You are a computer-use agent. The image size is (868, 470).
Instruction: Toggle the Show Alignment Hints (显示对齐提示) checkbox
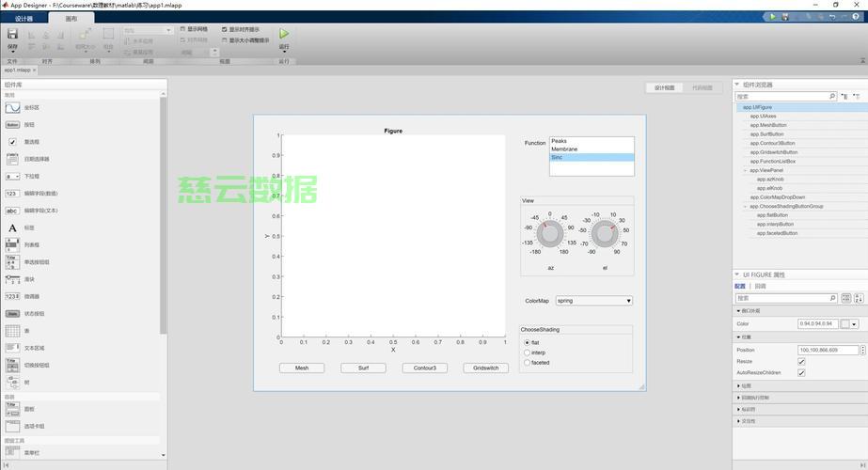[x=224, y=29]
